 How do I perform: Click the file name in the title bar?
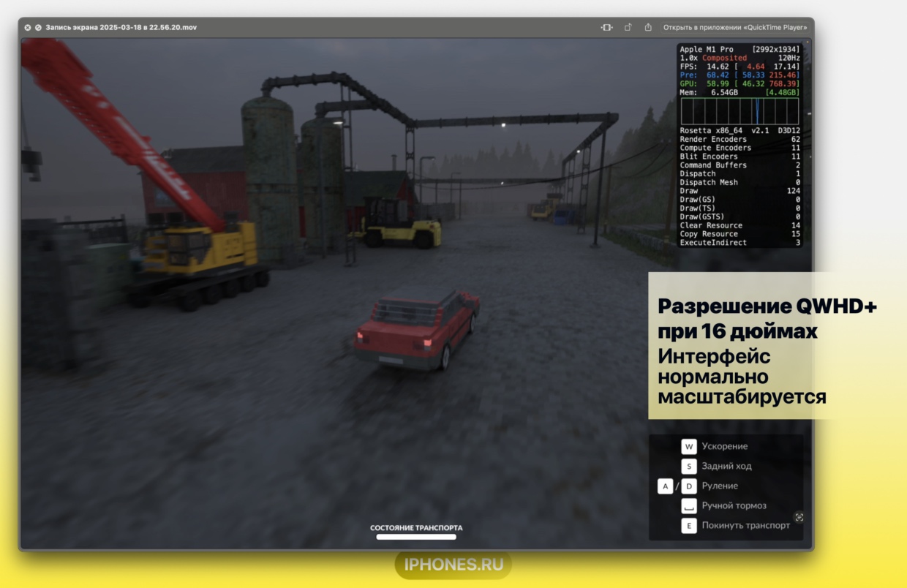point(121,28)
